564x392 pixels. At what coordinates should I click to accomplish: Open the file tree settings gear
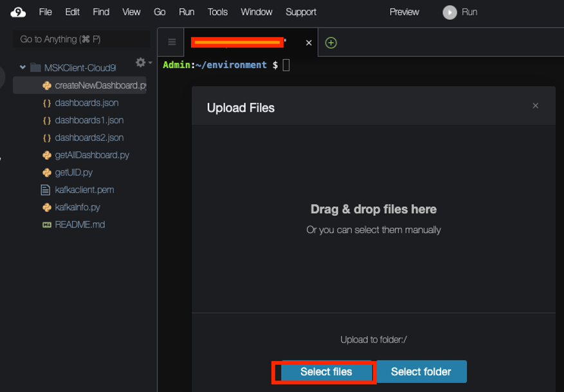pyautogui.click(x=140, y=62)
